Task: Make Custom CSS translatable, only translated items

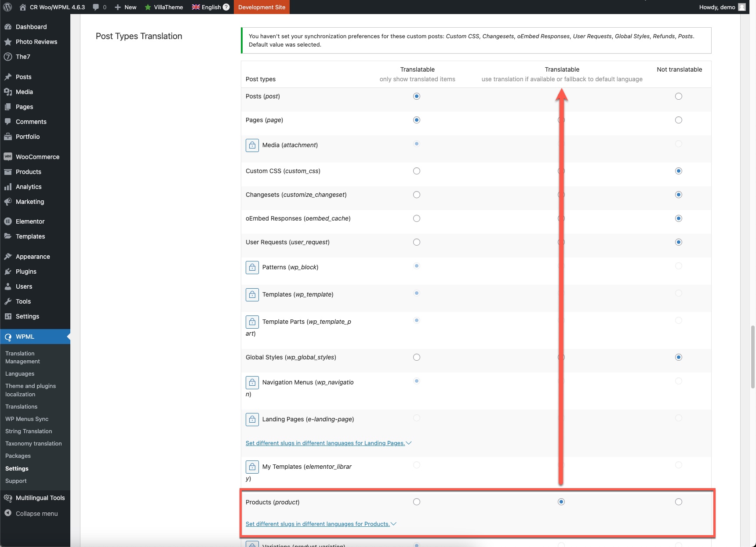Action: 417,171
